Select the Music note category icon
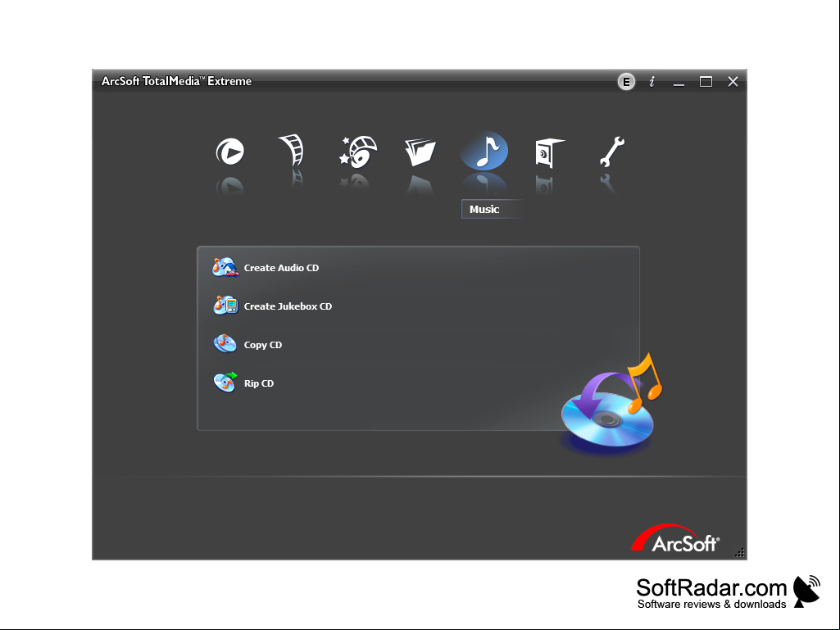The width and height of the screenshot is (840, 630). tap(484, 151)
